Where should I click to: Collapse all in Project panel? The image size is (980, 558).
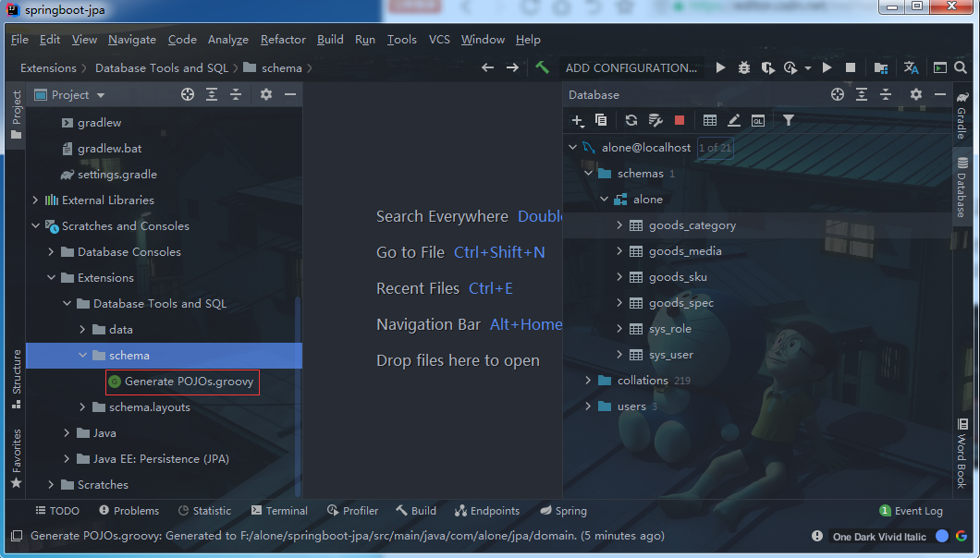(x=236, y=94)
